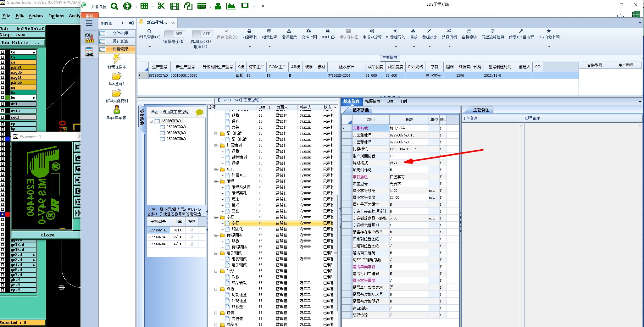Click the green magnifier search icon
Viewport: 644px width, 327px height.
pos(114,6)
